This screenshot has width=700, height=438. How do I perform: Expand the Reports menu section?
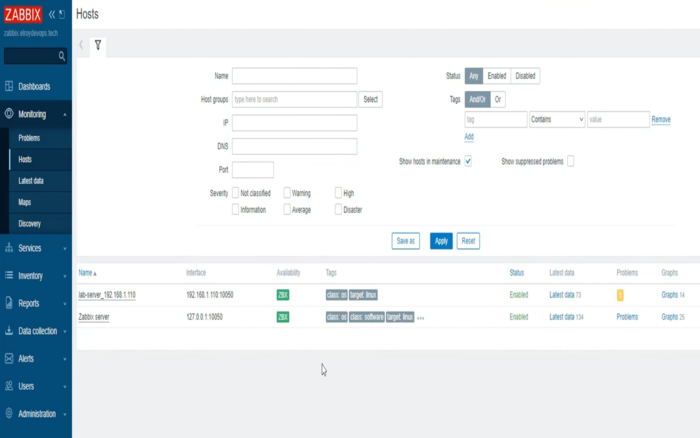pyautogui.click(x=65, y=304)
